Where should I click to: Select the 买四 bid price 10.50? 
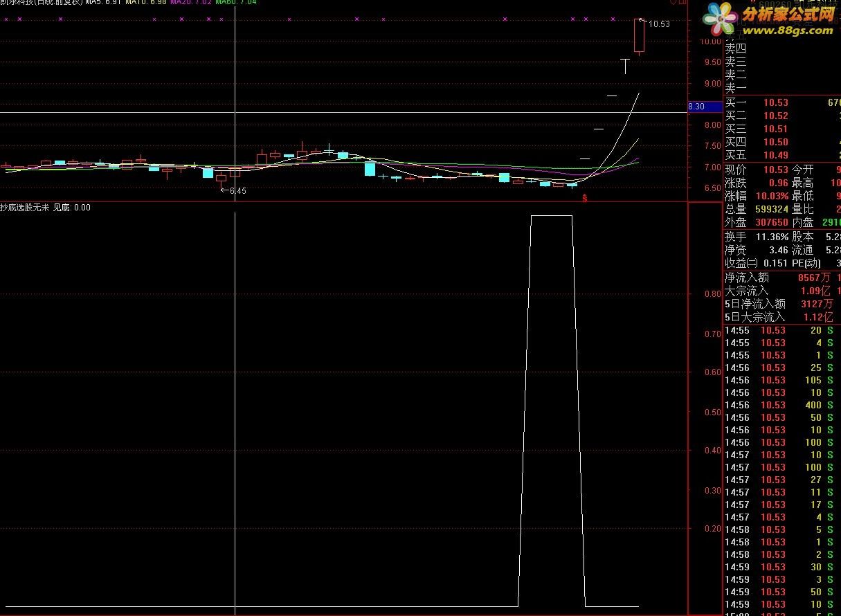click(x=775, y=142)
